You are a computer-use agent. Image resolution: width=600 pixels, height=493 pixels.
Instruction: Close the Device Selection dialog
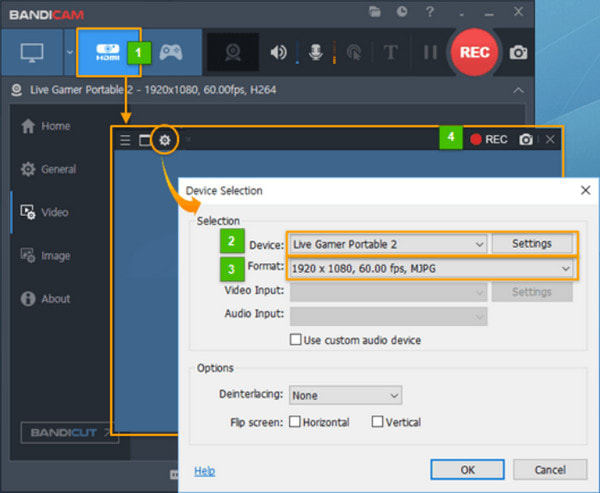(x=585, y=190)
